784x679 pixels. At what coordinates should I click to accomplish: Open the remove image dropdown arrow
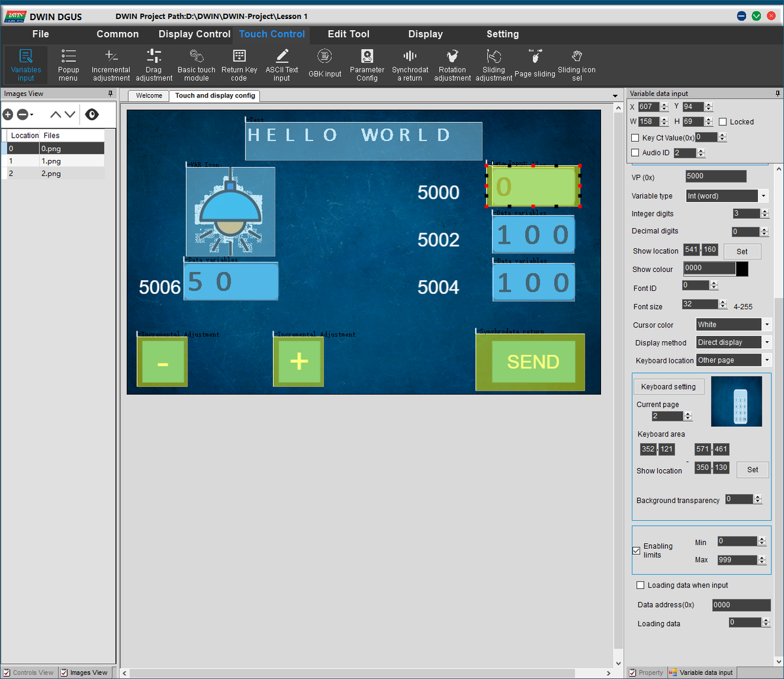[31, 115]
